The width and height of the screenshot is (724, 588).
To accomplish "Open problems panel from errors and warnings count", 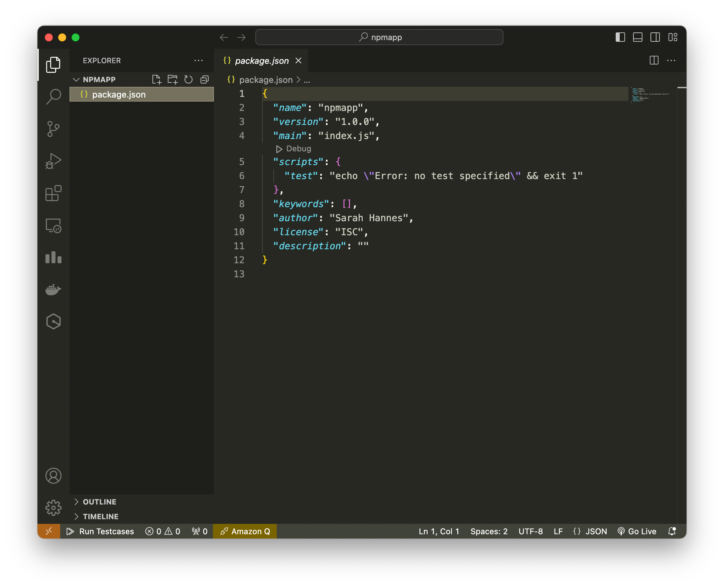I will tap(163, 532).
